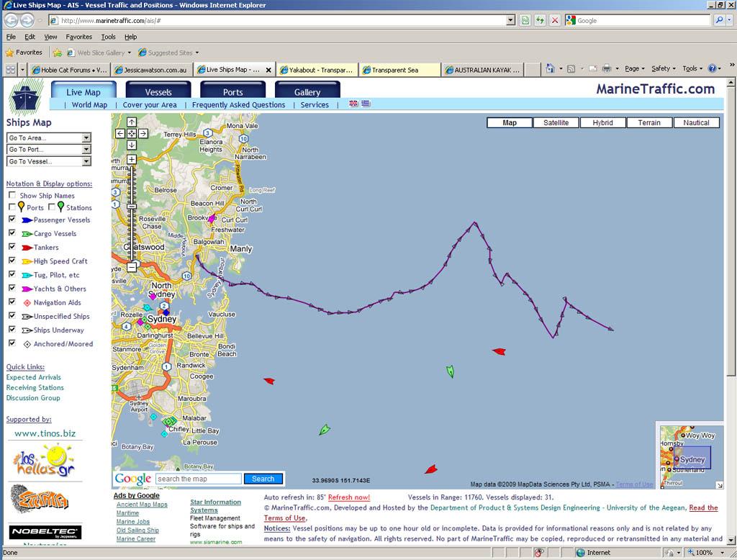The width and height of the screenshot is (737, 560).
Task: Uncheck the Tankers display option
Action: [x=12, y=247]
